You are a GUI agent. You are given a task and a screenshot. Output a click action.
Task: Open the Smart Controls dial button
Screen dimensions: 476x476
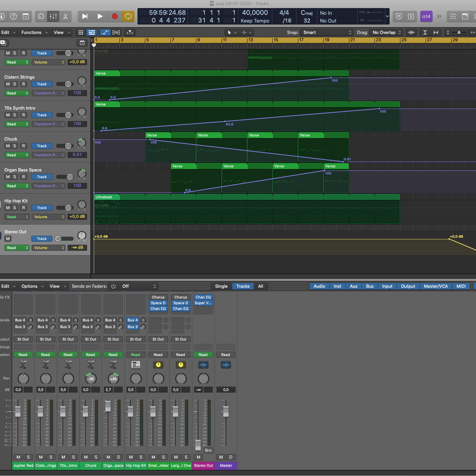pos(41,17)
